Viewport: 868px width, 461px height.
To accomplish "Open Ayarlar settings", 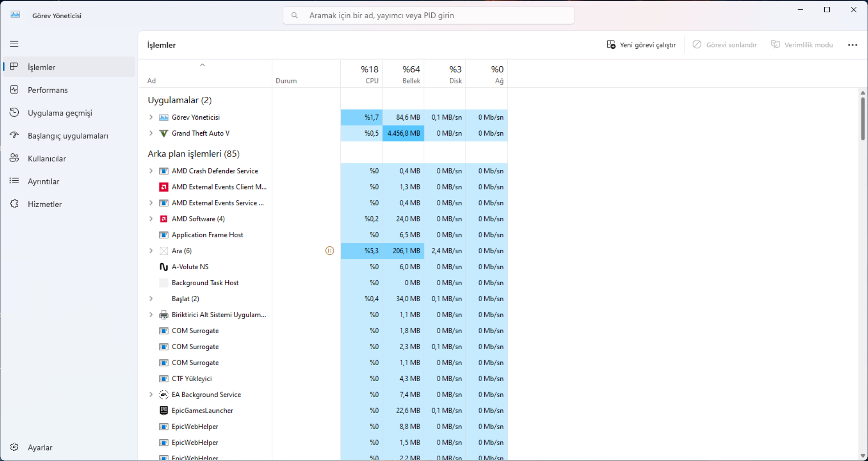I will tap(69, 447).
